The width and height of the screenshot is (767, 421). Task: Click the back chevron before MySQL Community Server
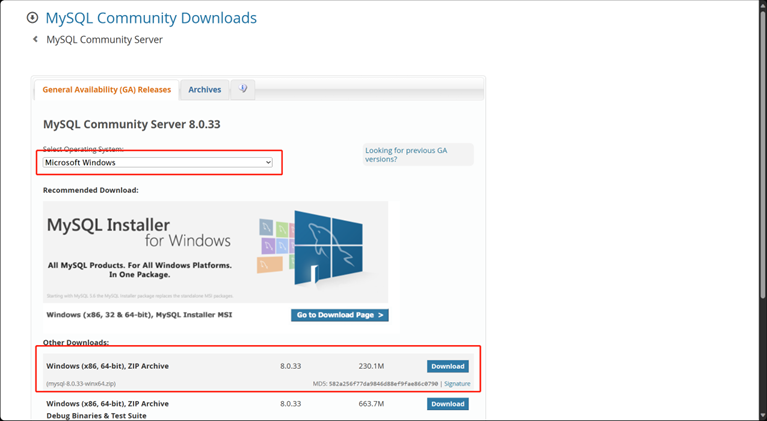pyautogui.click(x=35, y=39)
